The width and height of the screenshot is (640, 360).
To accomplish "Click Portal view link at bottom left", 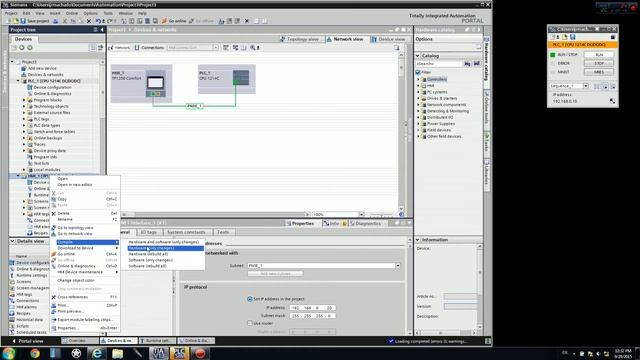I will click(27, 341).
